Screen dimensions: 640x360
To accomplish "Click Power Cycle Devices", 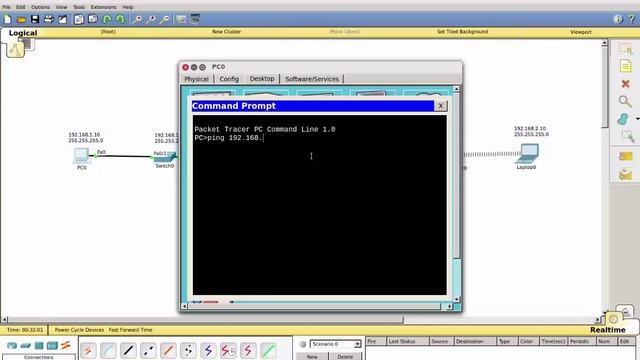I will point(79,330).
